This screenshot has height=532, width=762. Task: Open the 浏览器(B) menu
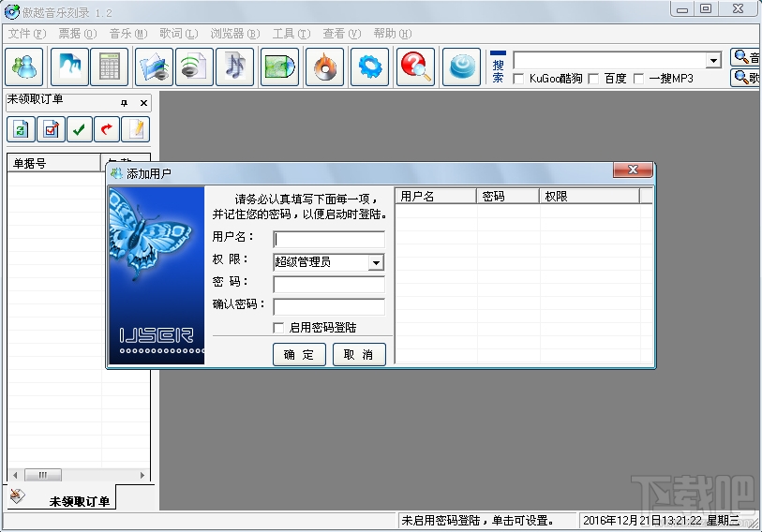point(235,34)
